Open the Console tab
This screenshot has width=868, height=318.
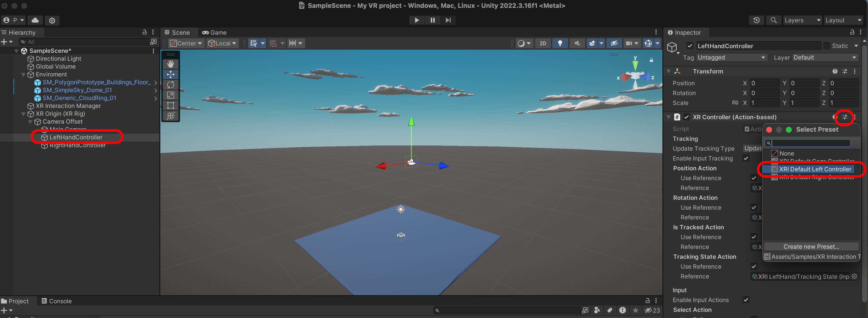(x=57, y=301)
